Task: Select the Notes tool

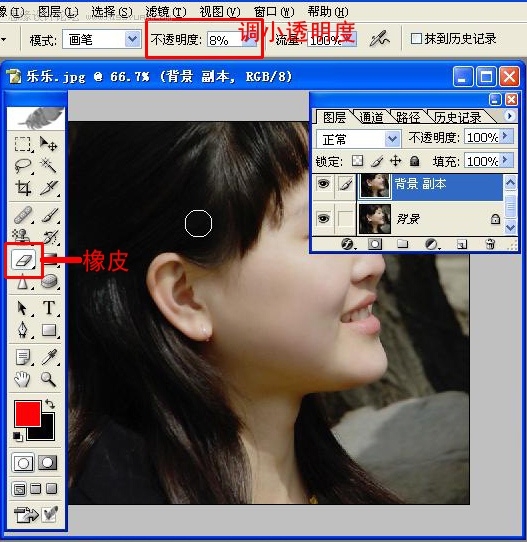Action: pyautogui.click(x=22, y=357)
